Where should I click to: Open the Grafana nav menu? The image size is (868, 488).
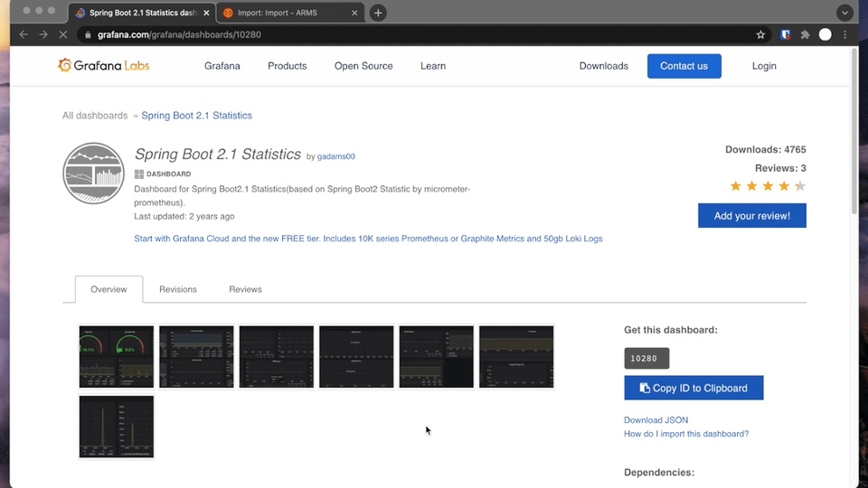(222, 66)
